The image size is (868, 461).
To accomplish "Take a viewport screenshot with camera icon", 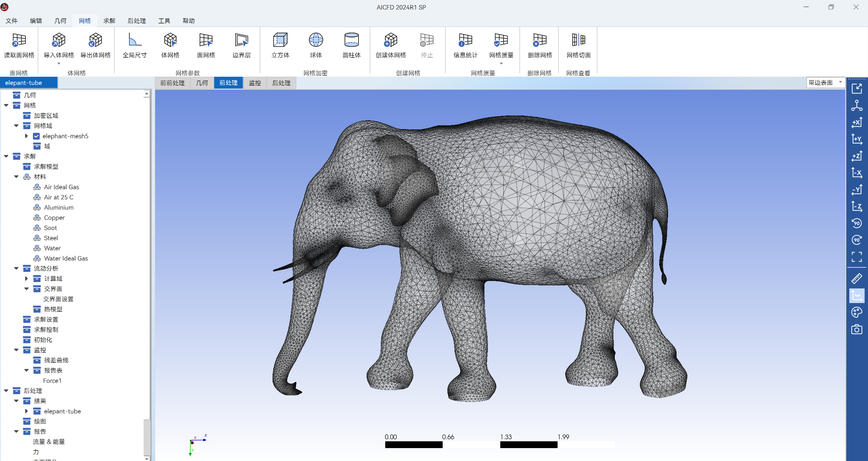I will click(x=856, y=329).
